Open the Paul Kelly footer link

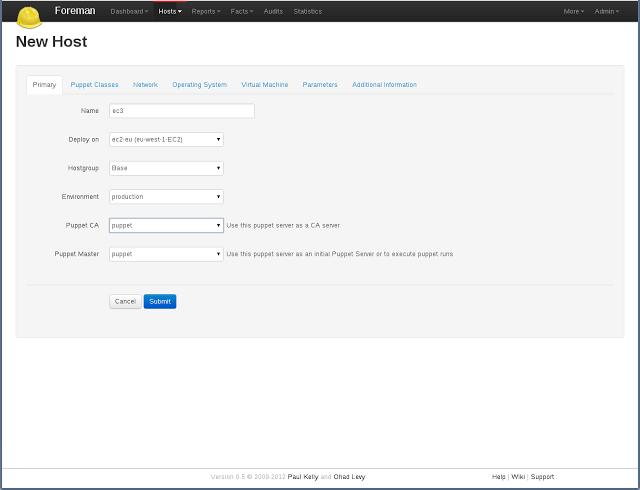[x=303, y=477]
